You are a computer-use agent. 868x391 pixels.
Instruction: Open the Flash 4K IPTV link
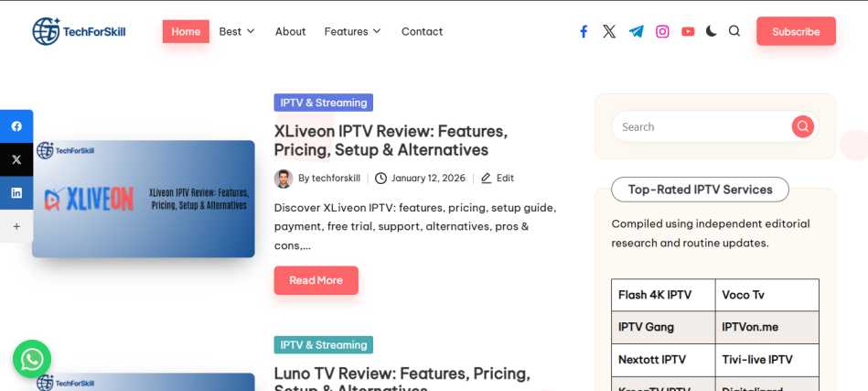tap(655, 295)
